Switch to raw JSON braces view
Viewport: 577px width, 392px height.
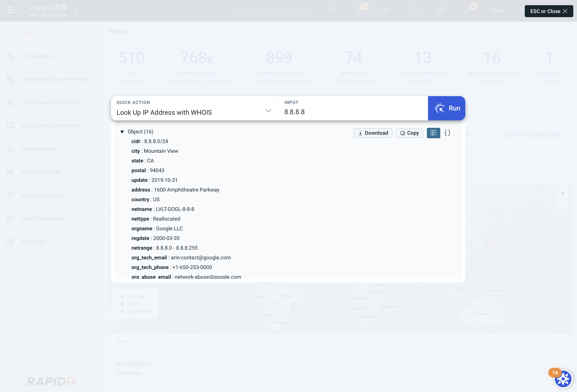[x=447, y=133]
